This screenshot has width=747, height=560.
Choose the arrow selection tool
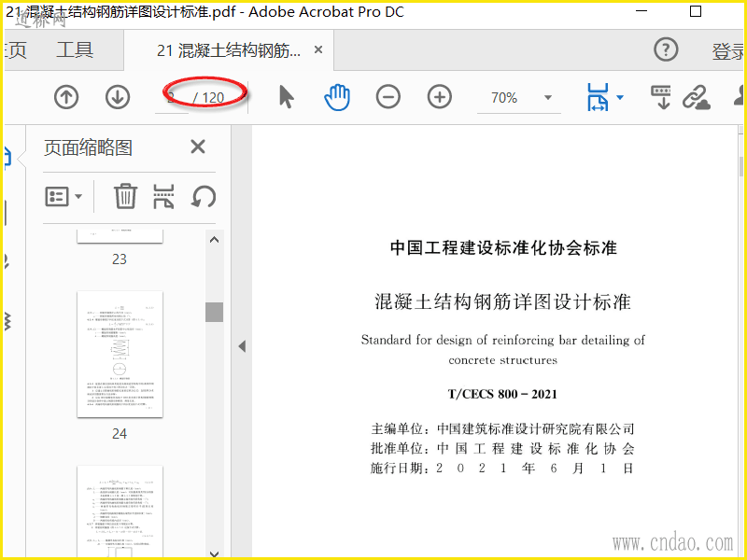tap(286, 97)
